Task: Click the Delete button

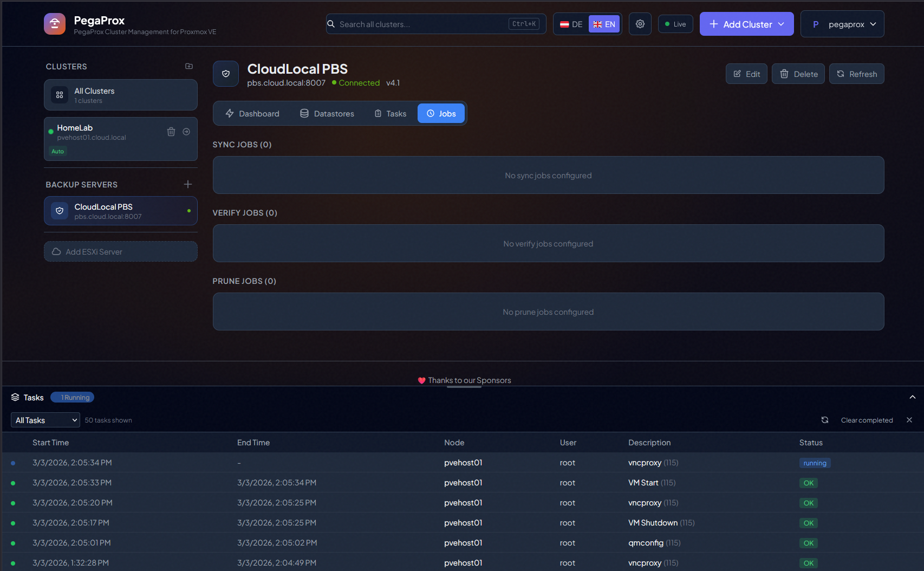Action: 798,74
